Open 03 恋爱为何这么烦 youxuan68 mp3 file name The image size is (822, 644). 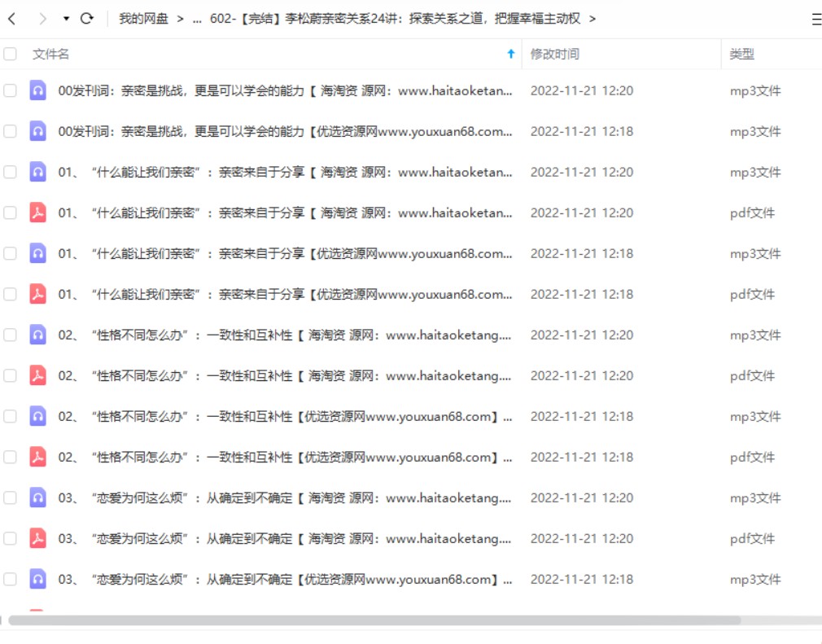coord(285,579)
